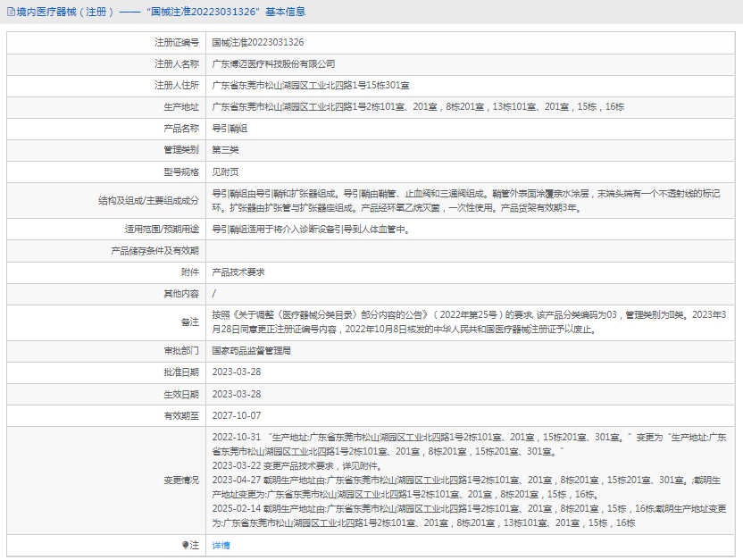This screenshot has width=743, height=560.
Task: Select approval department 国家药品监督管理局
Action: click(x=251, y=351)
